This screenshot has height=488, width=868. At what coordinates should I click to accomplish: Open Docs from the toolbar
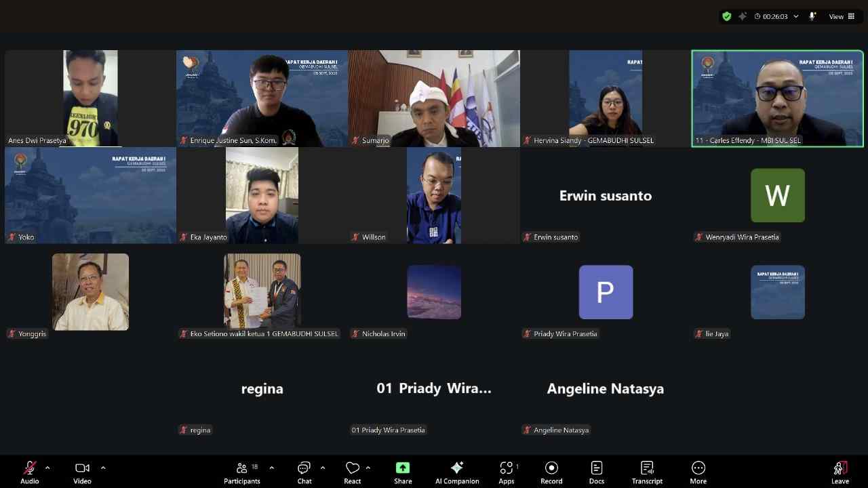click(x=596, y=472)
